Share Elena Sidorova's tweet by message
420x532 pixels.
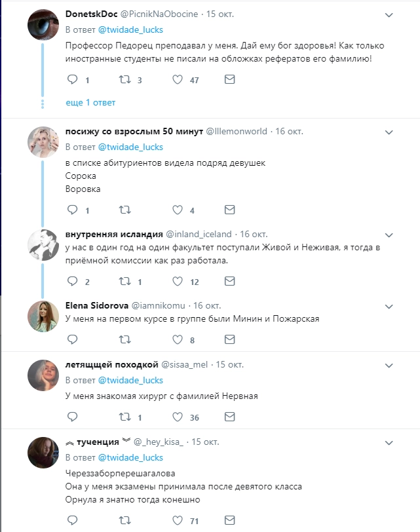(x=229, y=340)
